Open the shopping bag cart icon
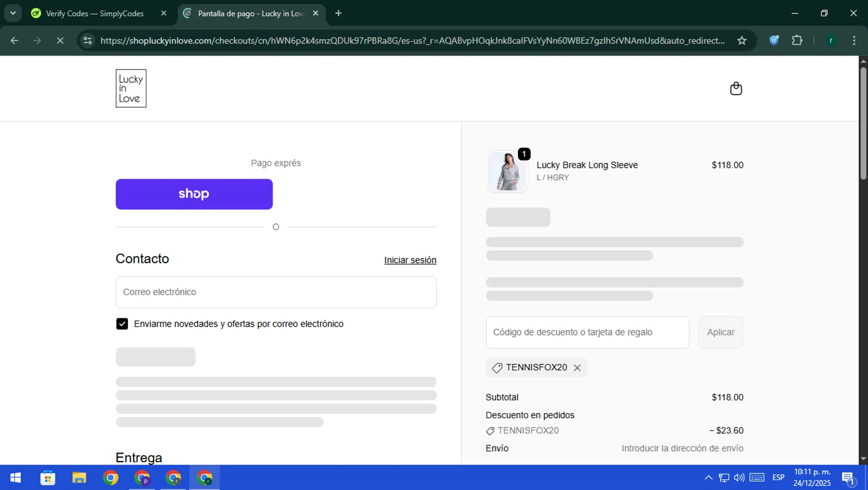This screenshot has height=490, width=868. tap(735, 89)
